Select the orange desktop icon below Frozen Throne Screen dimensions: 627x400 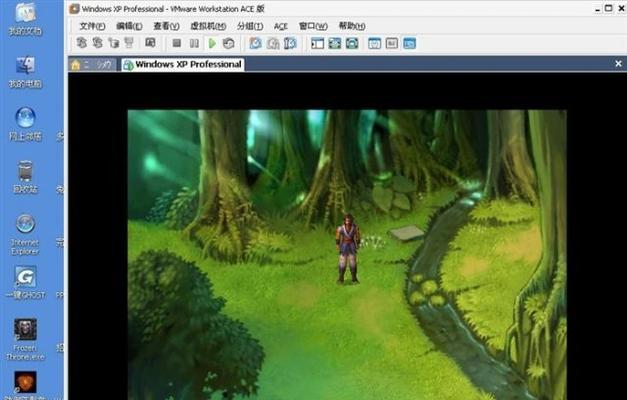point(25,383)
